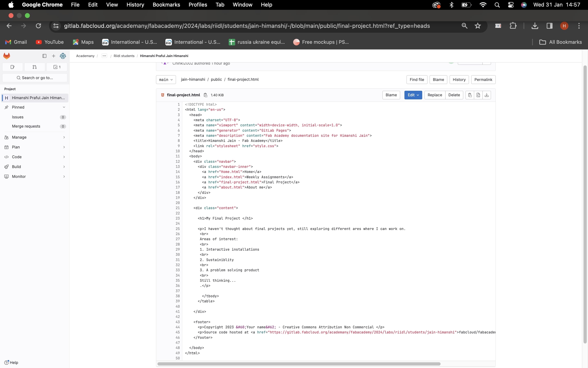Open the to-do list with 1 item
The height and width of the screenshot is (368, 588).
(57, 67)
